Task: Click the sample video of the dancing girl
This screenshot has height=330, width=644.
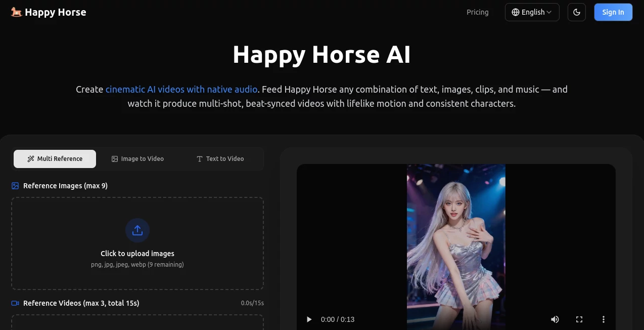Action: click(456, 246)
